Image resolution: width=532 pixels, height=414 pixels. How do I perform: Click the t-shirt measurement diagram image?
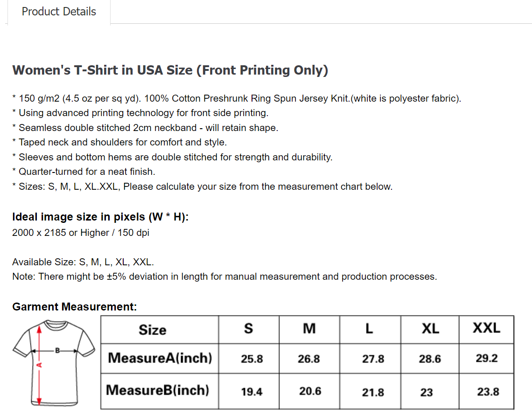pos(54,362)
